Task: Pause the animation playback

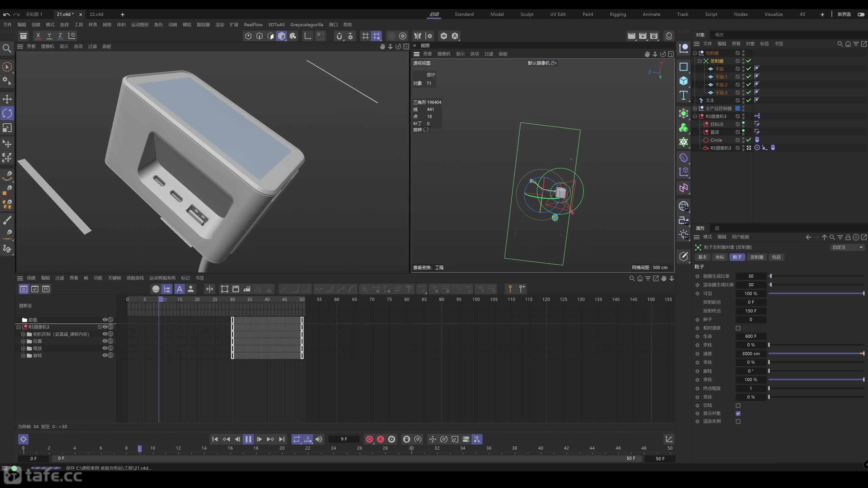Action: tap(248, 439)
